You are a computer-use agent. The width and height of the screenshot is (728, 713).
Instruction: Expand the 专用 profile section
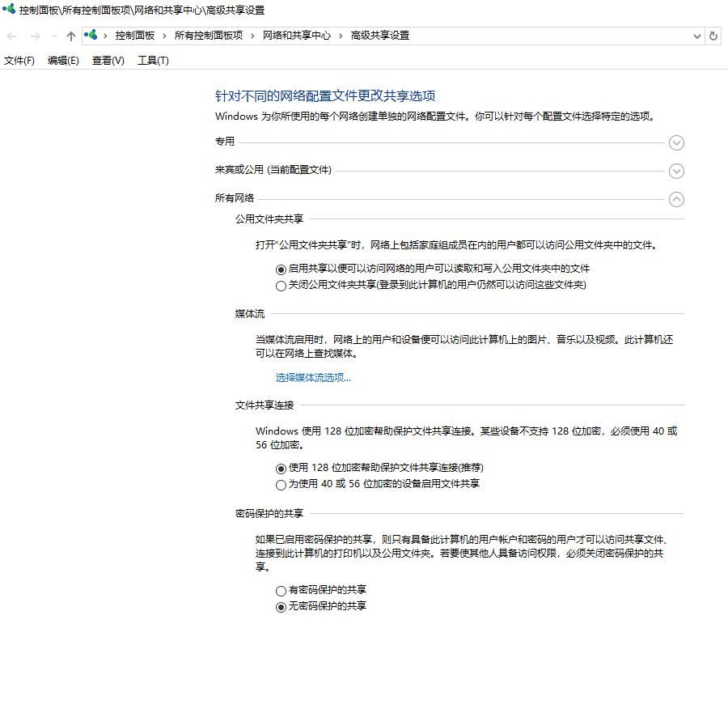(x=676, y=142)
